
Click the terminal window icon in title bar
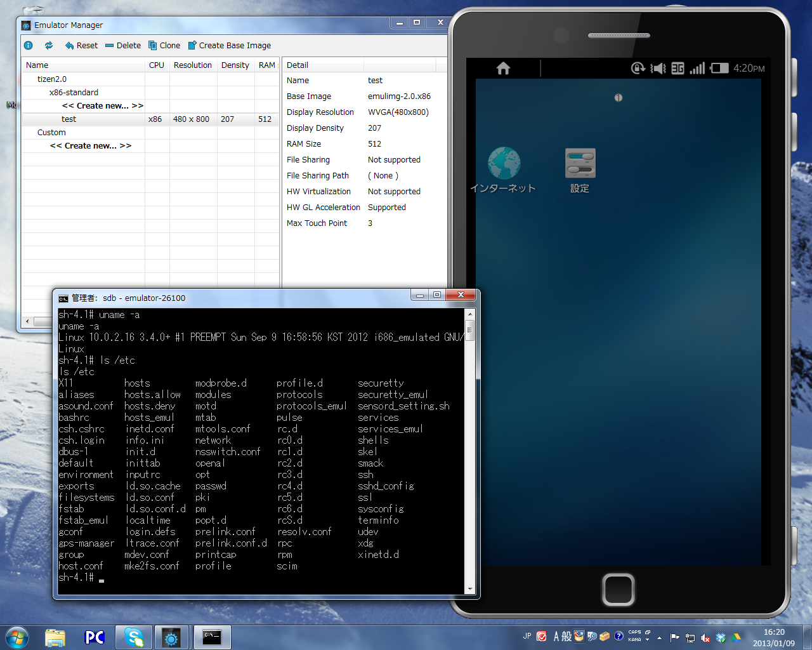click(63, 298)
